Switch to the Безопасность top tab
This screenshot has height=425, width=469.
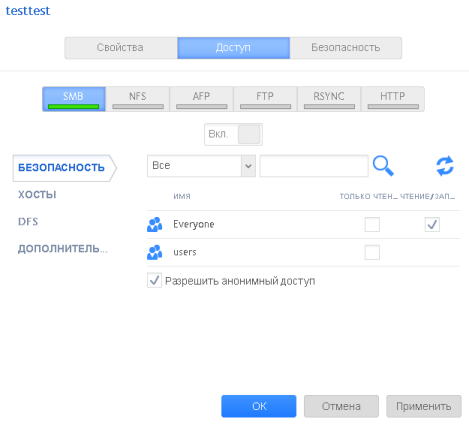tap(346, 48)
